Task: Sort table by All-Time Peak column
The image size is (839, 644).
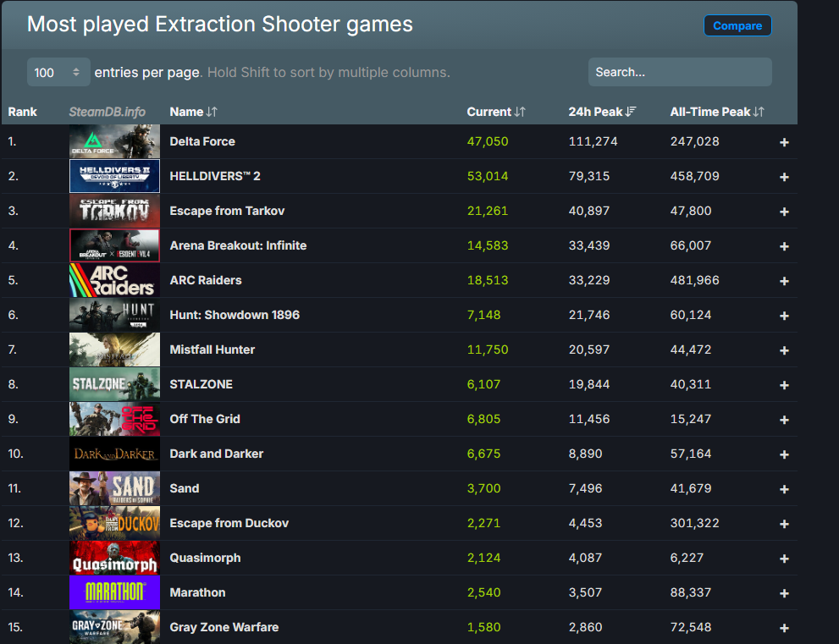Action: [717, 112]
